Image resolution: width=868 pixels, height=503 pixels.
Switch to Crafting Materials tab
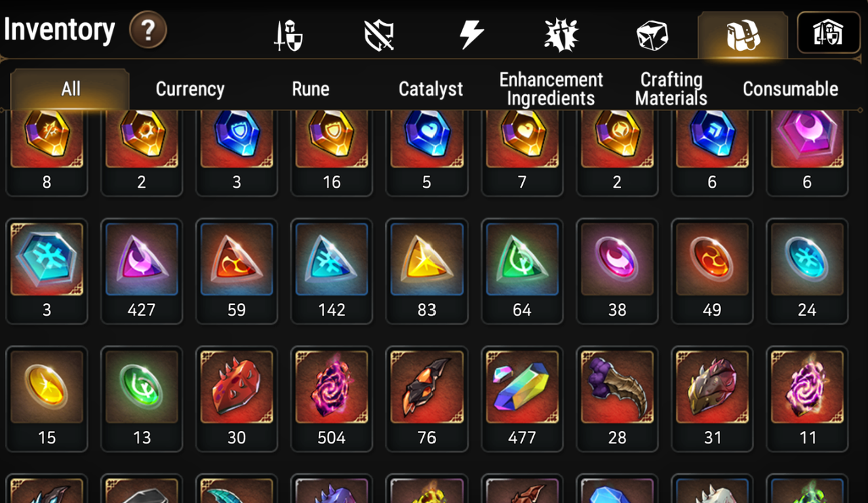click(671, 89)
